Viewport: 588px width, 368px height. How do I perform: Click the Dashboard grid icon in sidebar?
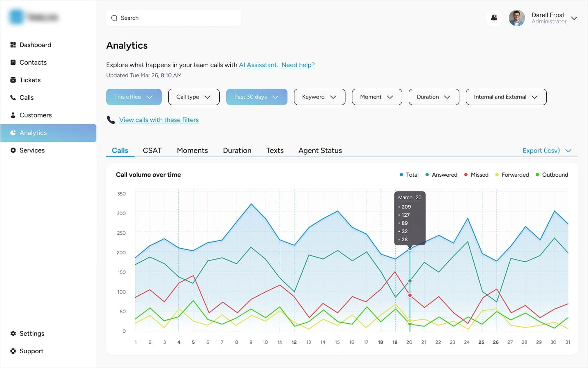(x=13, y=45)
